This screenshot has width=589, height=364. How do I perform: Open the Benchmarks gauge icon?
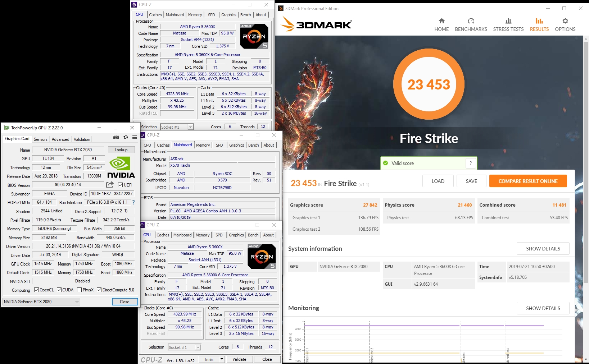(x=471, y=21)
